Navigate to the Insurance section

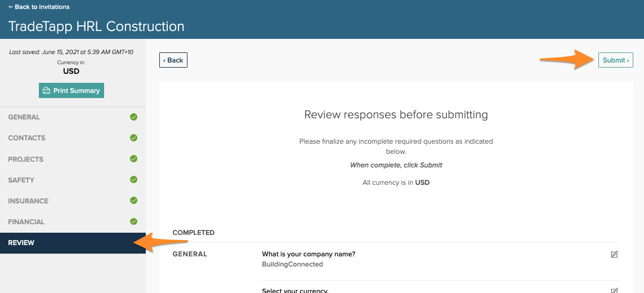(x=28, y=201)
